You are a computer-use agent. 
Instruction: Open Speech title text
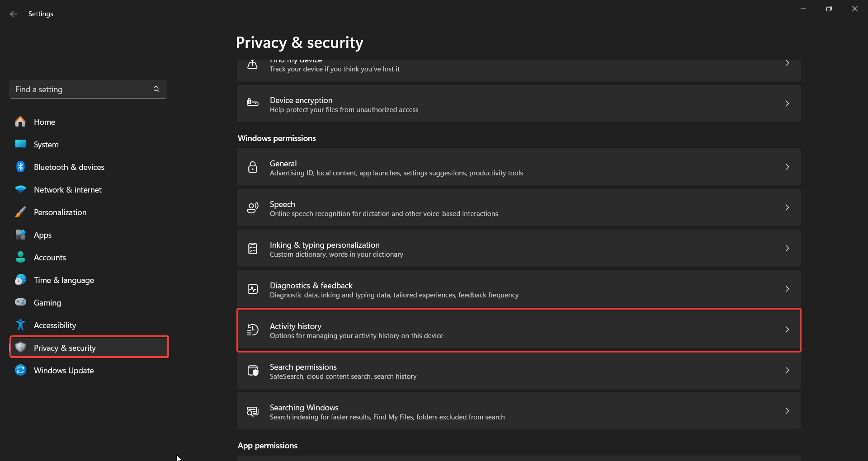[x=283, y=204]
